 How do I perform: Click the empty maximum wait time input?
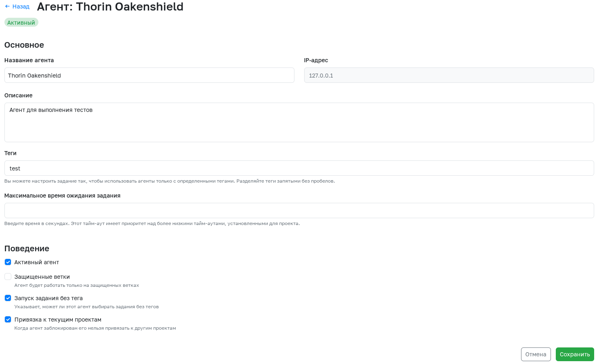[299, 210]
